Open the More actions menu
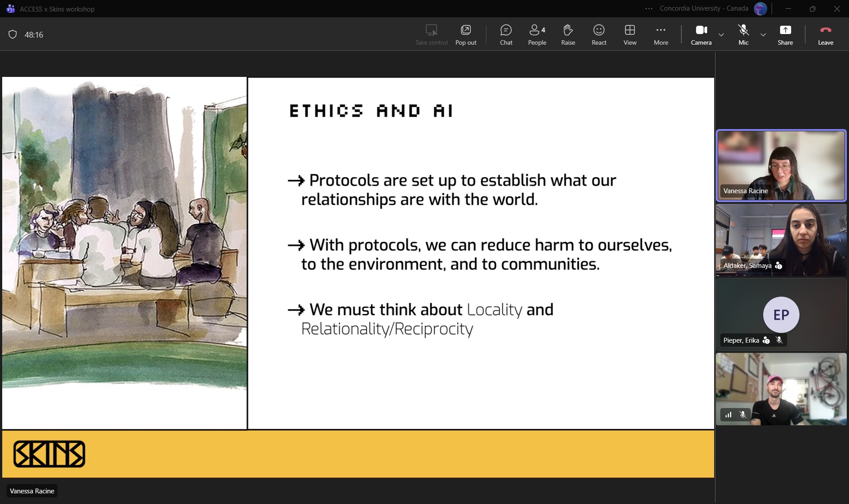The height and width of the screenshot is (504, 849). point(661,34)
